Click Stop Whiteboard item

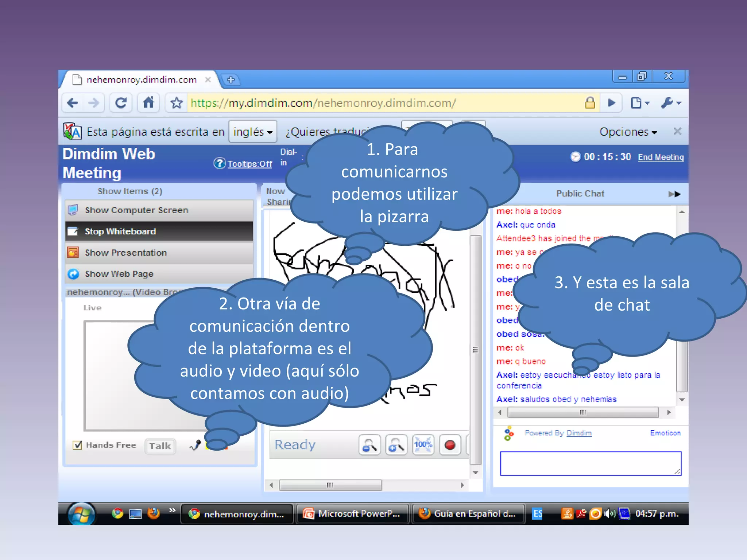(159, 232)
